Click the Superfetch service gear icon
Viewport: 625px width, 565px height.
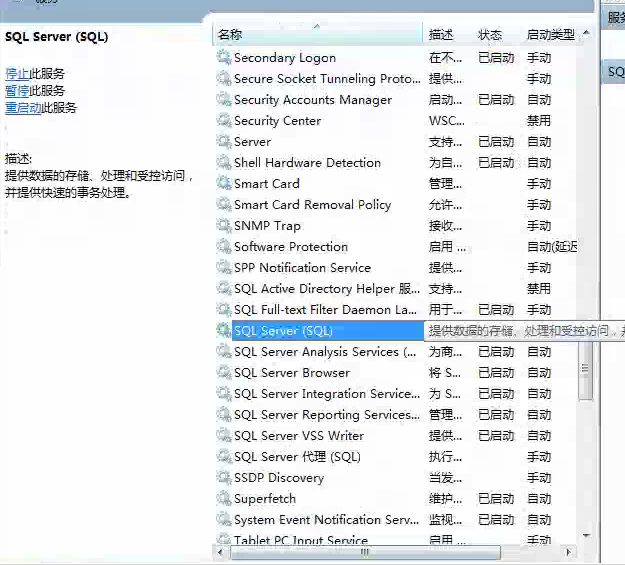224,498
